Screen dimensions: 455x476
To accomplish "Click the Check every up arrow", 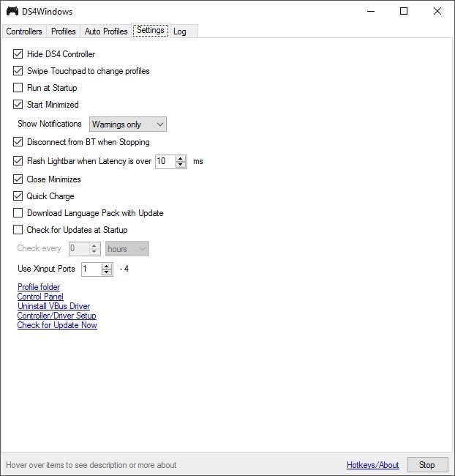I will pyautogui.click(x=94, y=245).
